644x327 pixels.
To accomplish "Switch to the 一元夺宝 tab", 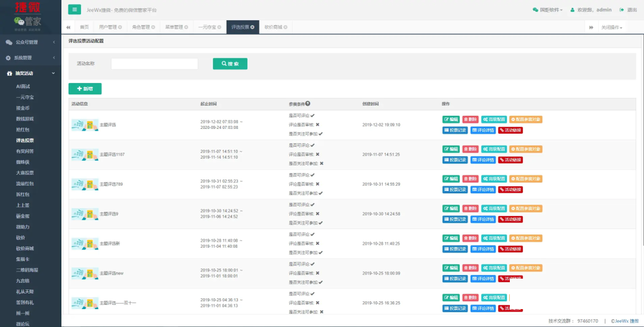I will coord(209,27).
